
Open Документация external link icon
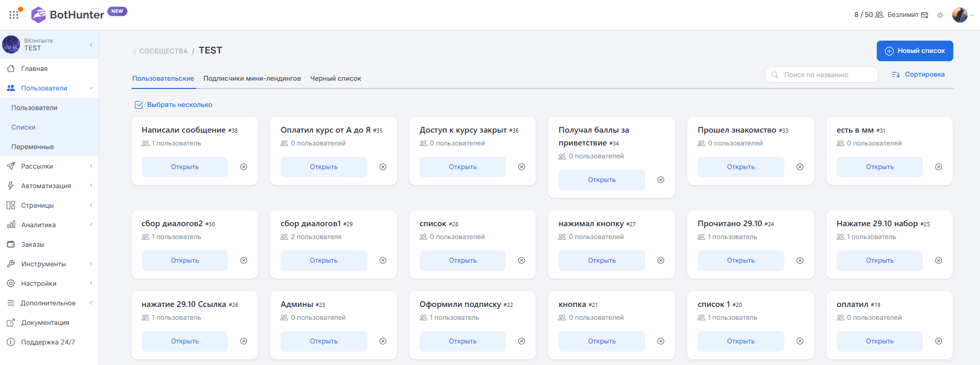pyautogui.click(x=11, y=322)
